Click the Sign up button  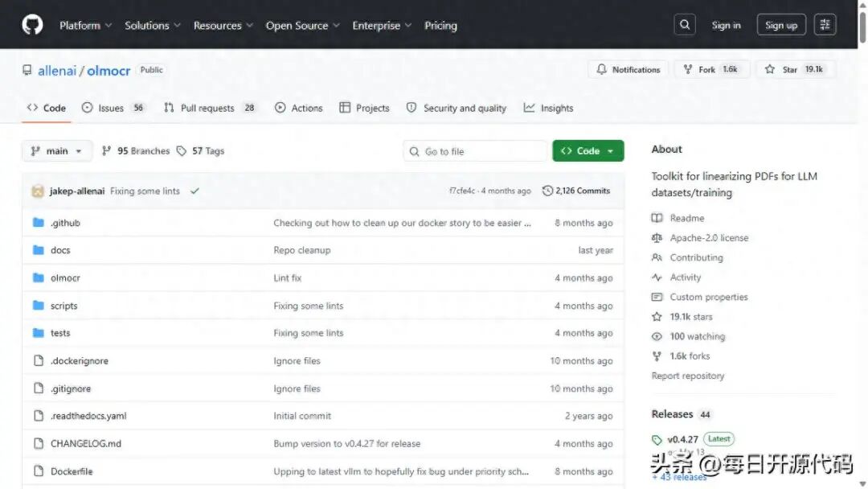coord(781,25)
